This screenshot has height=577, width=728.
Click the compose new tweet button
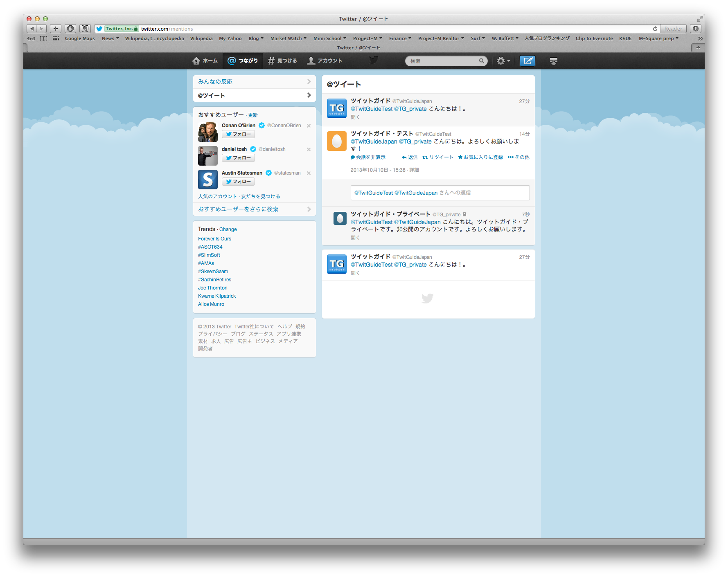click(x=527, y=61)
